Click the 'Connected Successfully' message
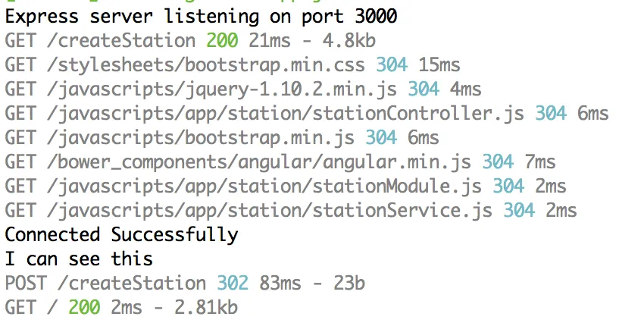This screenshot has width=644, height=323. tap(121, 234)
